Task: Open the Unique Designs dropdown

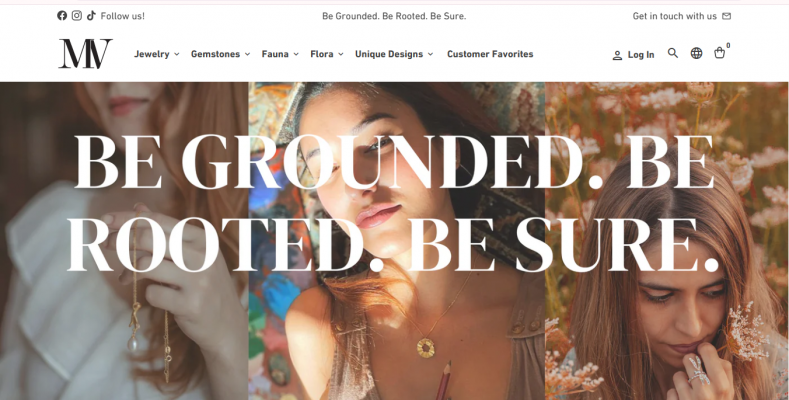Action: click(x=394, y=54)
